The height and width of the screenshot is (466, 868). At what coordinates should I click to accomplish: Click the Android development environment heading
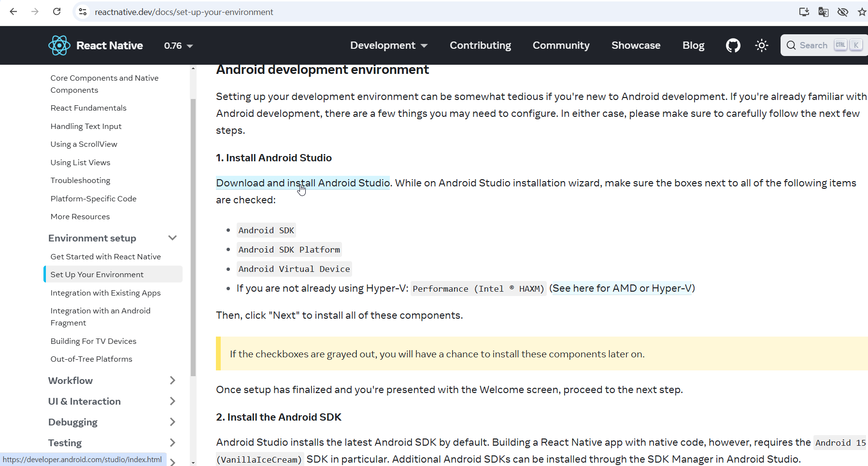click(x=322, y=70)
